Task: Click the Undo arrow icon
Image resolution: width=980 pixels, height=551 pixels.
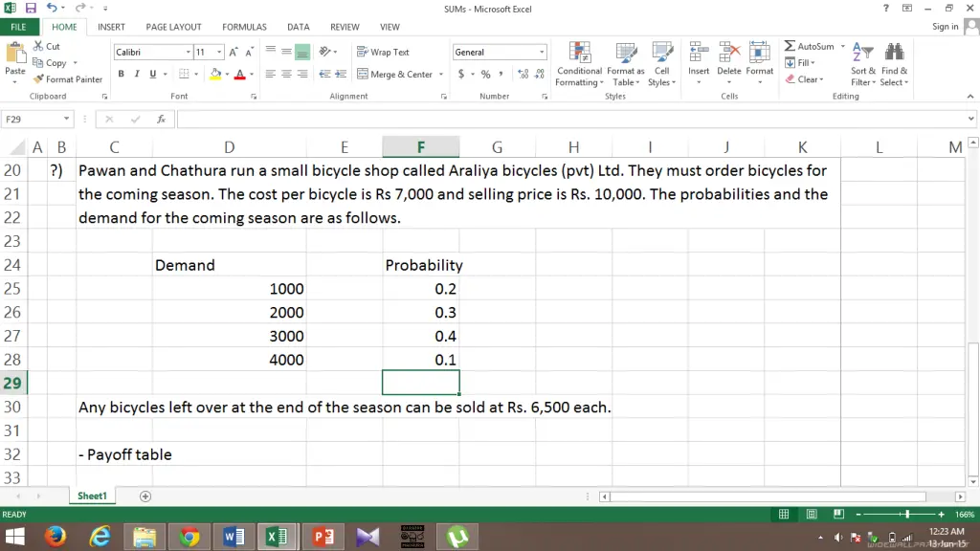Action: point(52,8)
